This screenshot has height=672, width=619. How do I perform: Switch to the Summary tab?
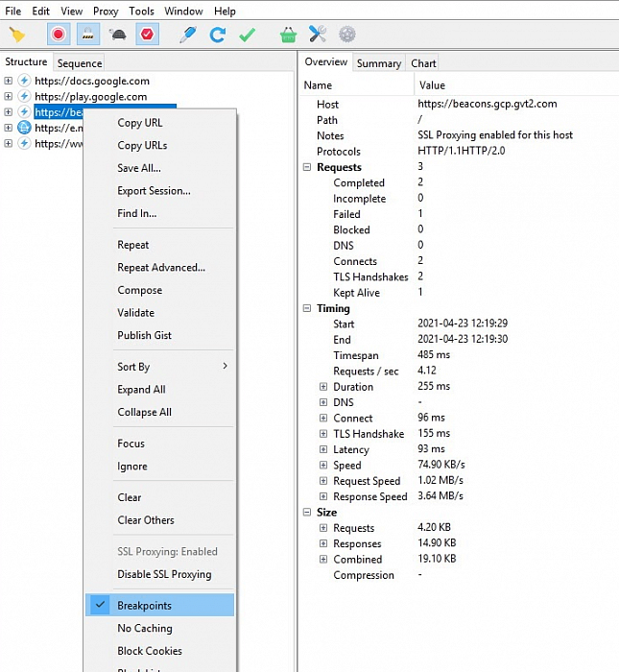click(379, 63)
